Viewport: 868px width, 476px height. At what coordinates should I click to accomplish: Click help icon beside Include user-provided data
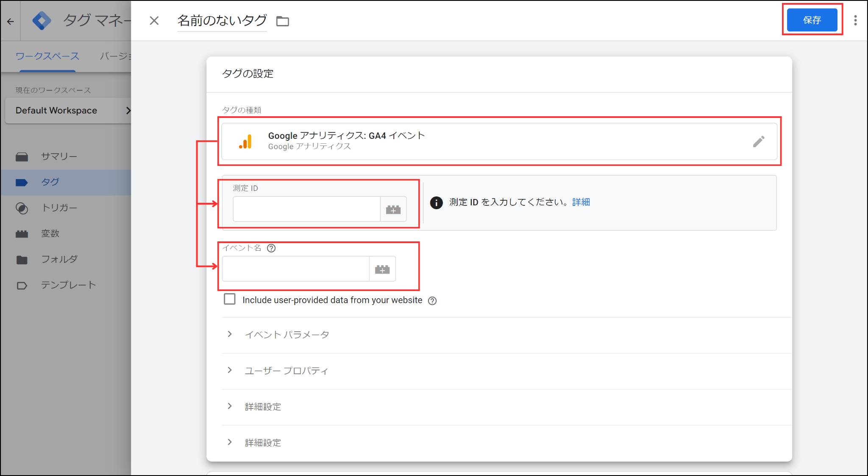(x=432, y=301)
